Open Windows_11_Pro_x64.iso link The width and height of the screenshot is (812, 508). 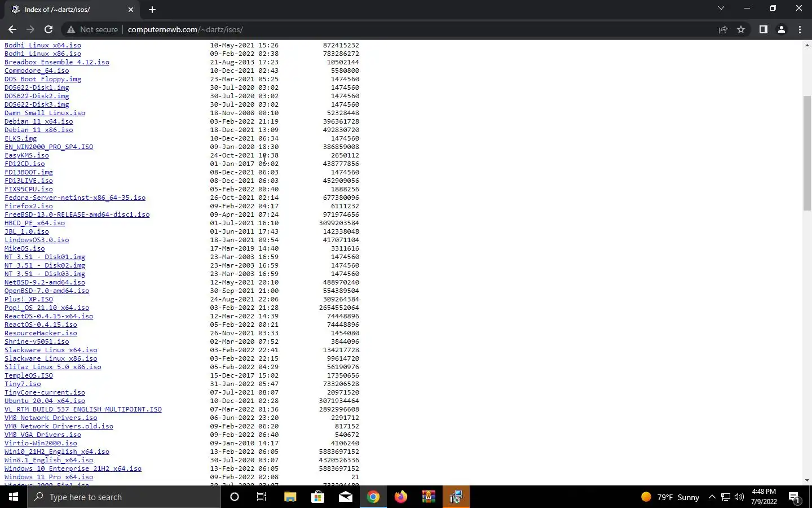click(49, 477)
